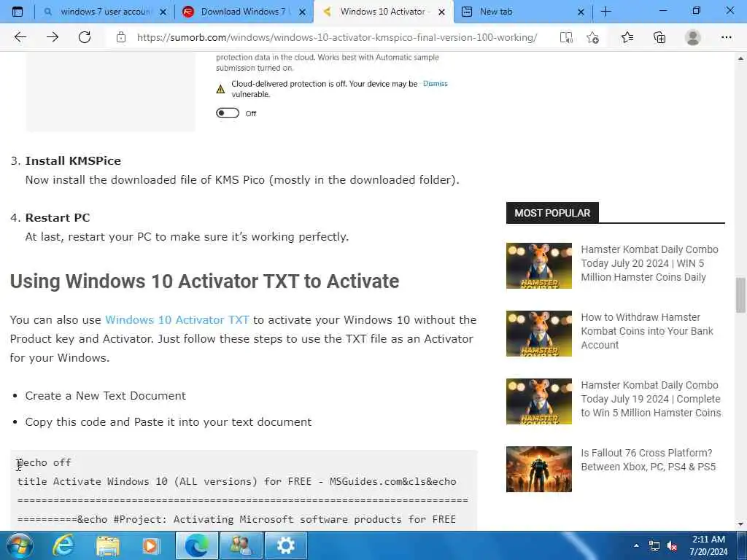Open a new browser tab
747x560 pixels.
606,12
